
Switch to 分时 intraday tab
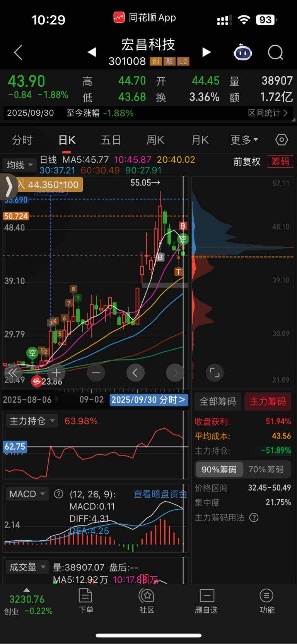click(22, 140)
